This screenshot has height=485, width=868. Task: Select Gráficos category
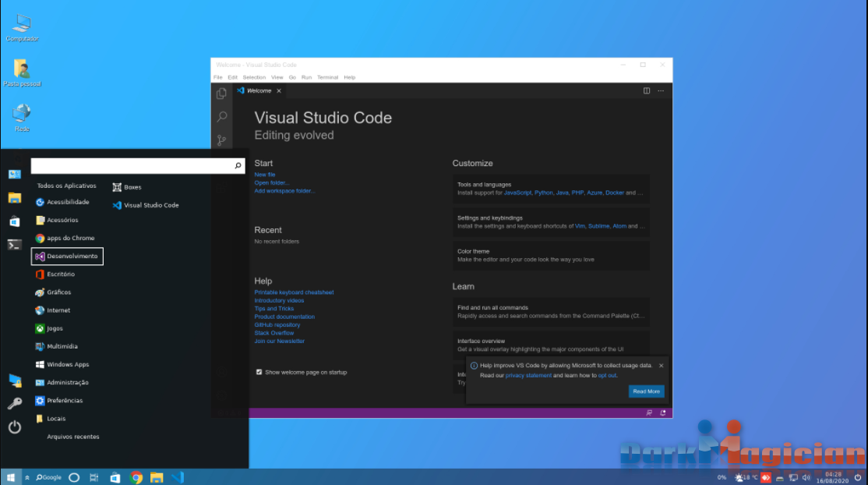53,292
